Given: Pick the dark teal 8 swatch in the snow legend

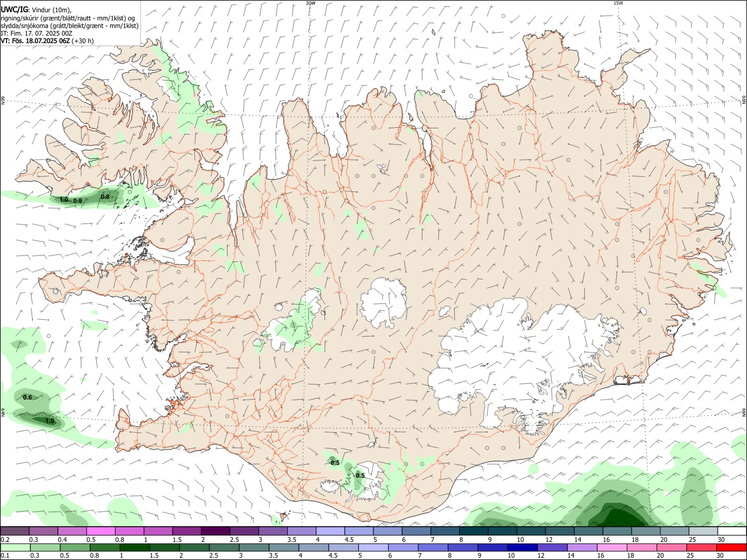Looking at the screenshot, I should pos(474,531).
